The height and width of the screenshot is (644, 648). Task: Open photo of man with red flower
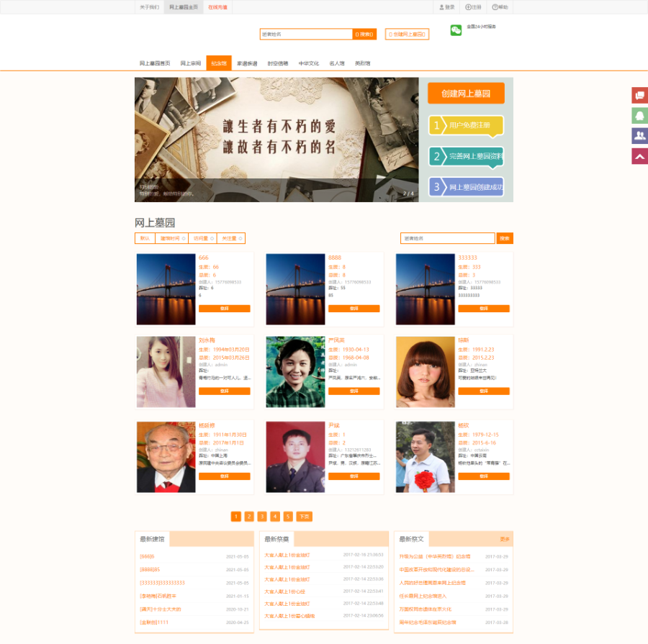[426, 457]
